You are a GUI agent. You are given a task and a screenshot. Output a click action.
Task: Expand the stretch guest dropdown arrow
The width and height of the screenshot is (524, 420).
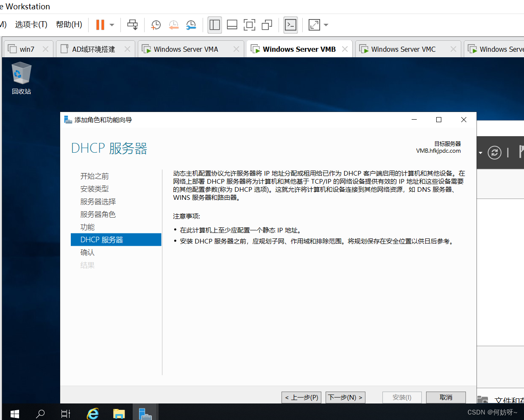pyautogui.click(x=326, y=25)
